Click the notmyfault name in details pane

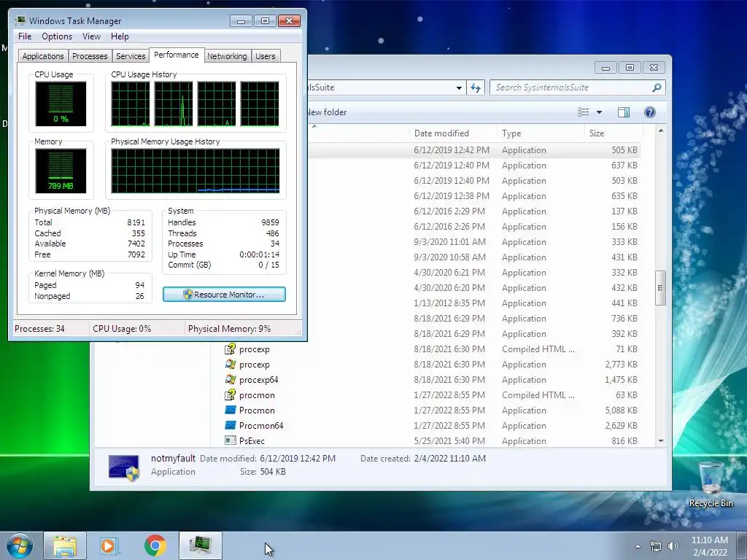tap(173, 458)
